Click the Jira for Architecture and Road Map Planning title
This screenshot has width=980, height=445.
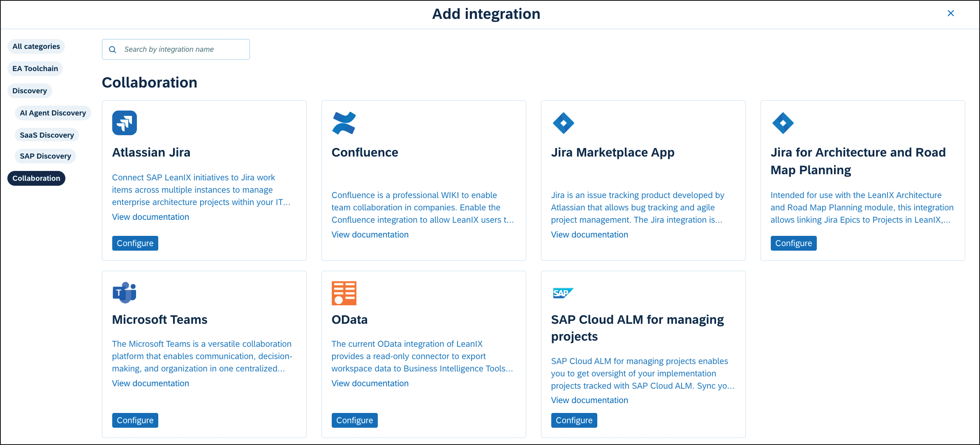858,161
